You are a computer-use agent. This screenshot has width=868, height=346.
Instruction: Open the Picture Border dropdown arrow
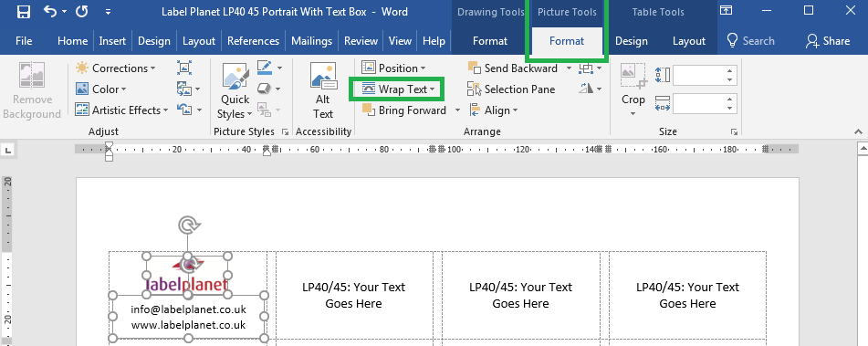[279, 68]
